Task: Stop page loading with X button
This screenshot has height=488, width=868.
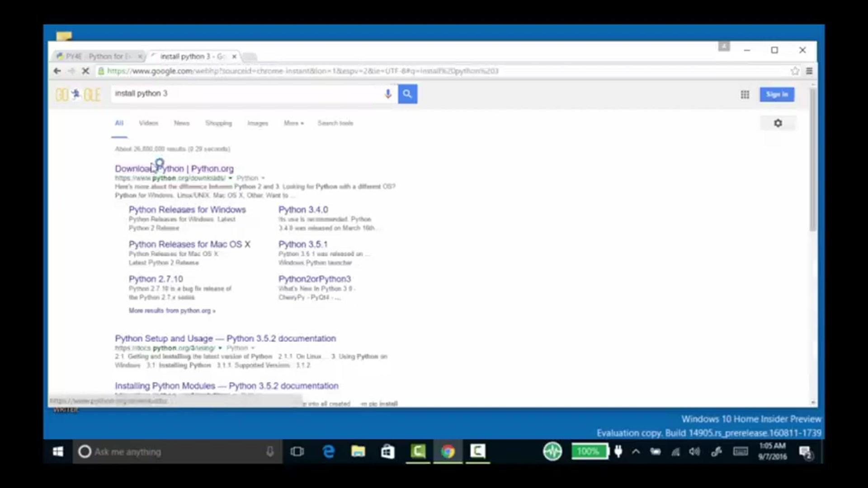Action: click(85, 71)
